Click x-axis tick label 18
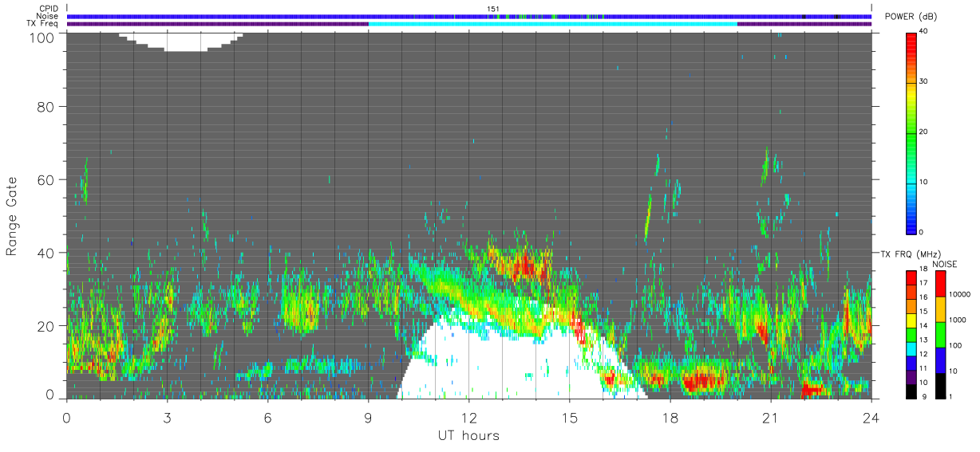The height and width of the screenshot is (452, 980). pyautogui.click(x=670, y=417)
